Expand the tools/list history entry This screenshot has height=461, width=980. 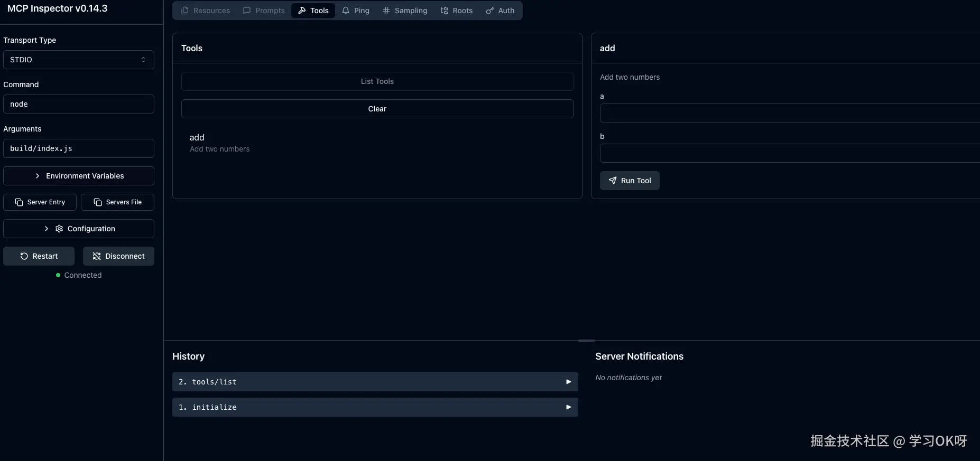tap(375, 382)
